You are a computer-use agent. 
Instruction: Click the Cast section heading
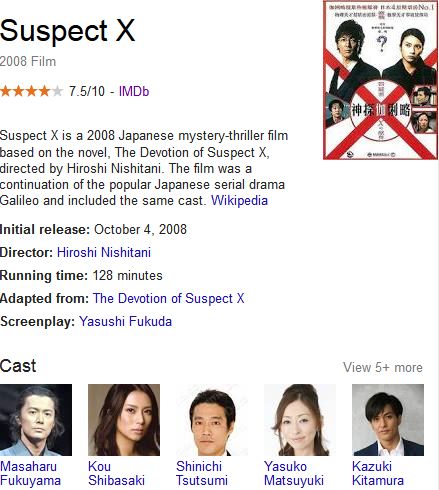coord(18,366)
